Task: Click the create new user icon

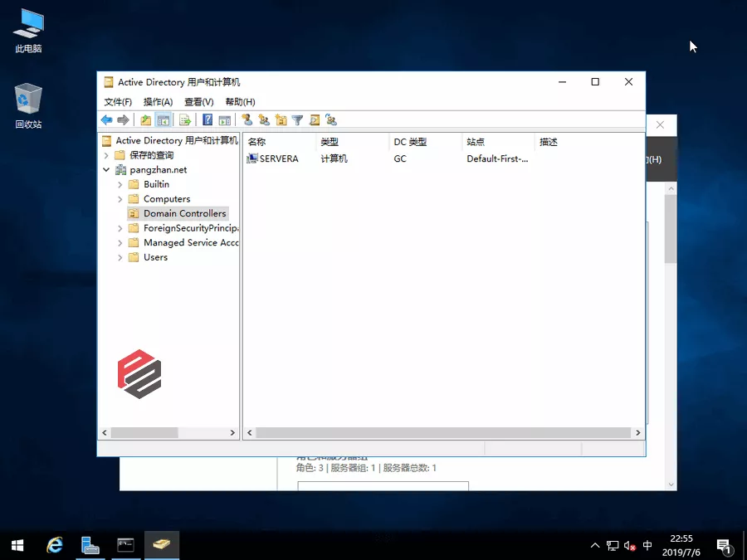Action: pyautogui.click(x=247, y=120)
